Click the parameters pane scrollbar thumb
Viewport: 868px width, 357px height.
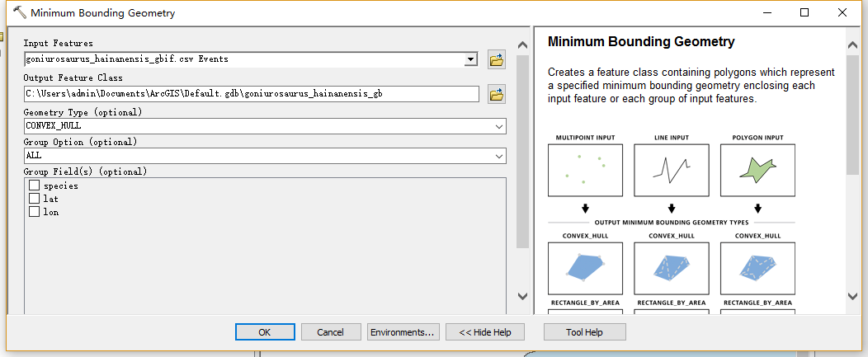coord(522,151)
